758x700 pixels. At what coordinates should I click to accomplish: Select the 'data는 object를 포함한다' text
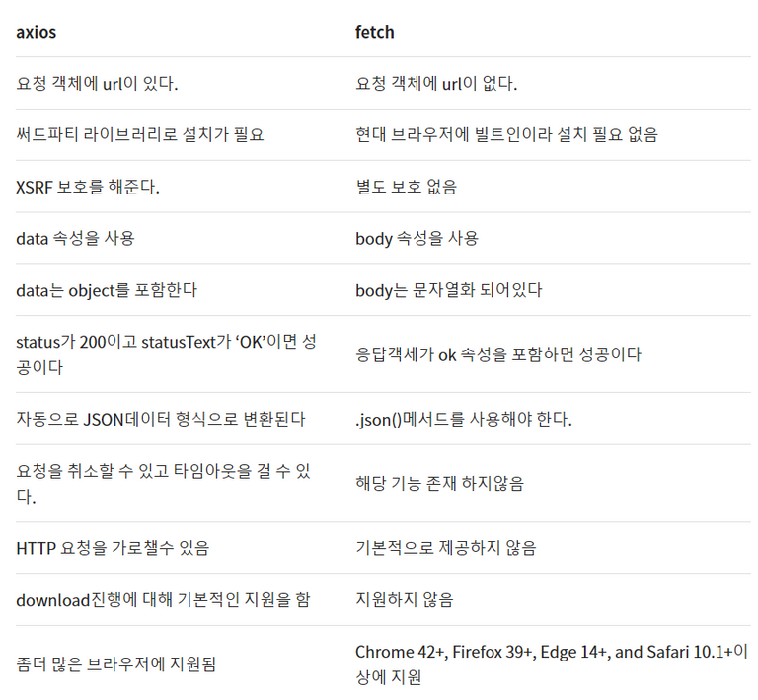107,290
